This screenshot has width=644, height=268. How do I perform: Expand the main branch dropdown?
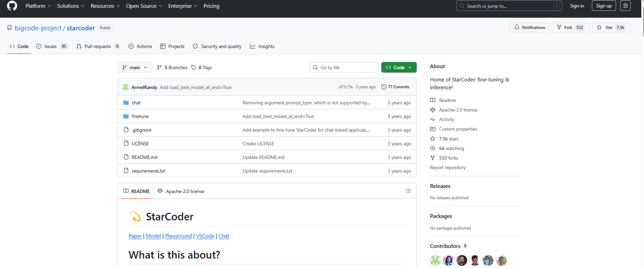pos(134,68)
